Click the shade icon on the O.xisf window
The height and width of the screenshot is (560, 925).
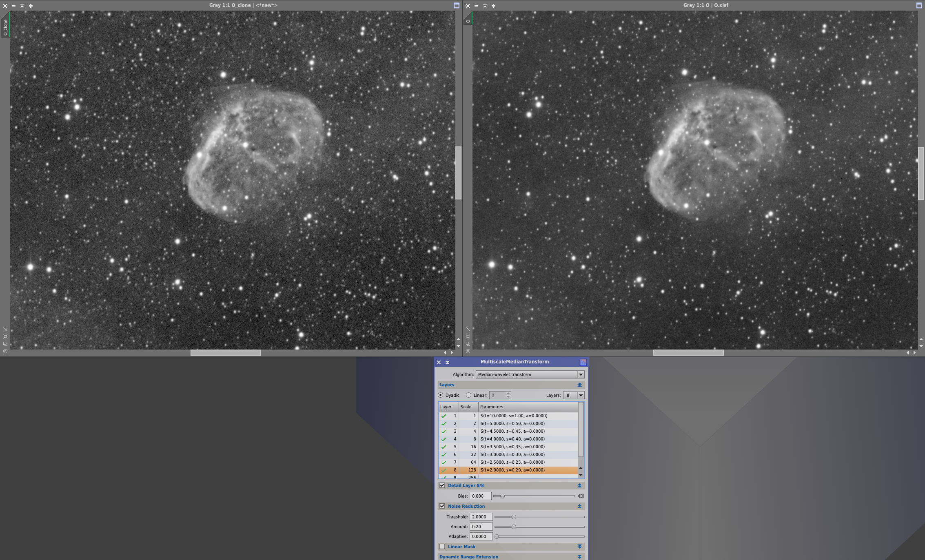click(x=485, y=6)
